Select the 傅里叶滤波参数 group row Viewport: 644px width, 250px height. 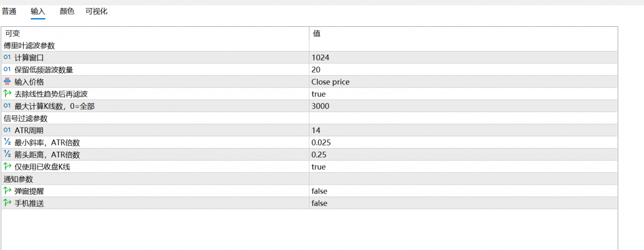309,46
